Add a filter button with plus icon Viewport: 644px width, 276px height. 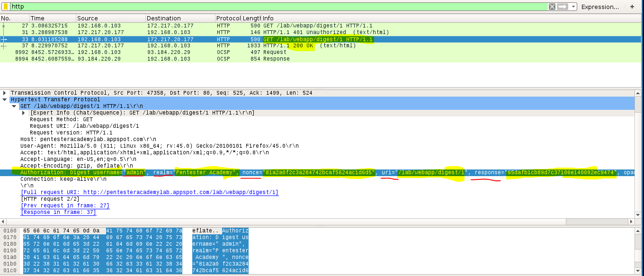[x=632, y=7]
